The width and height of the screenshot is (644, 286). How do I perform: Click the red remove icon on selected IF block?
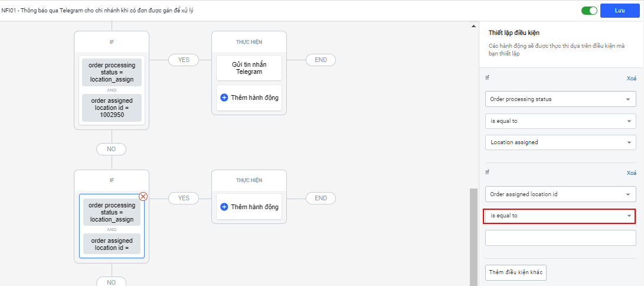point(143,196)
